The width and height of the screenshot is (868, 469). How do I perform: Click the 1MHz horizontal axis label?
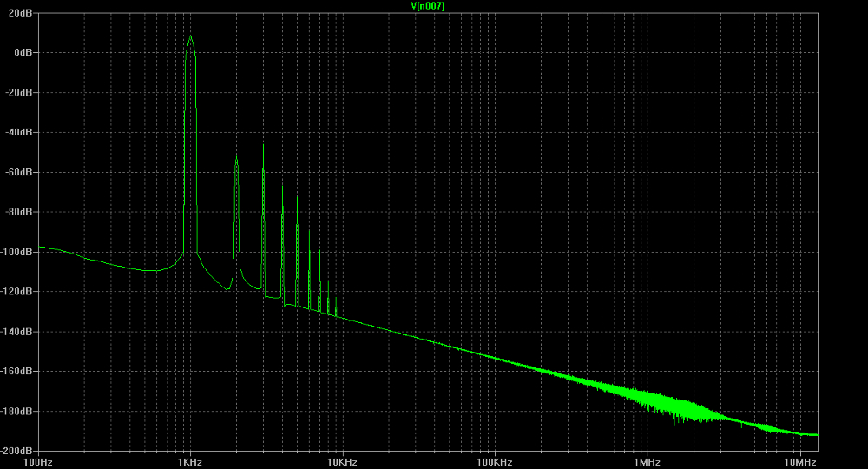tap(648, 460)
